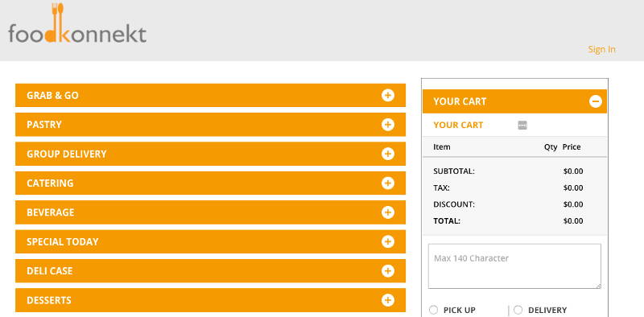Click the Catering category label
This screenshot has width=644, height=317.
[50, 183]
